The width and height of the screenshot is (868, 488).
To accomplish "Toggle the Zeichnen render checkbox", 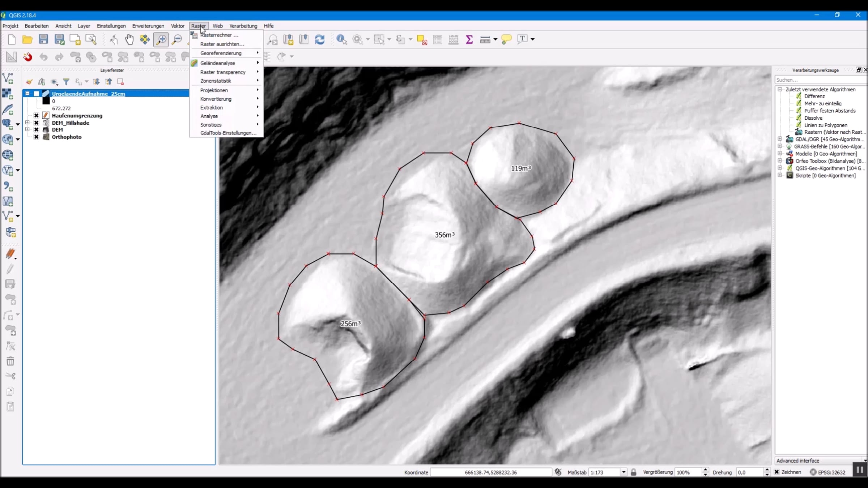I will coord(776,472).
